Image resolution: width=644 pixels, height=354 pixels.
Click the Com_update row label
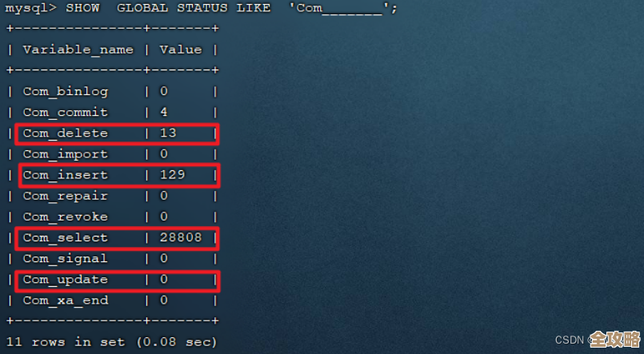[x=65, y=280]
